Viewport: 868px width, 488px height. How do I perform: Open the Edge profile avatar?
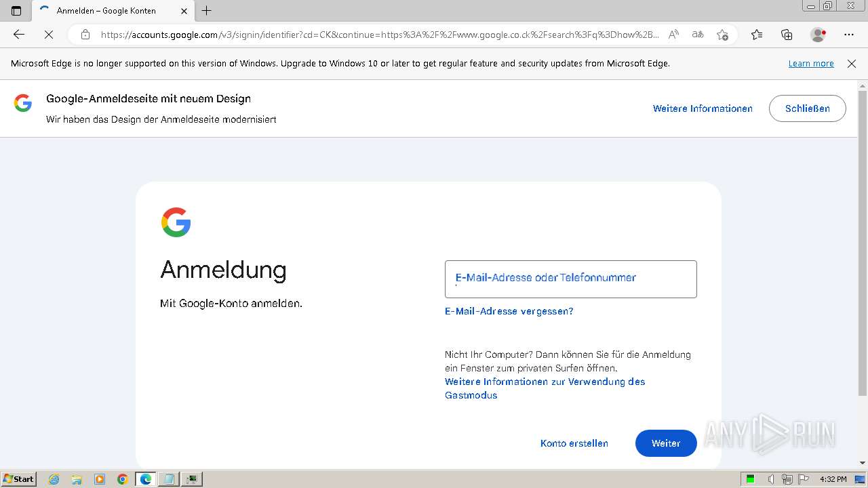(x=818, y=35)
